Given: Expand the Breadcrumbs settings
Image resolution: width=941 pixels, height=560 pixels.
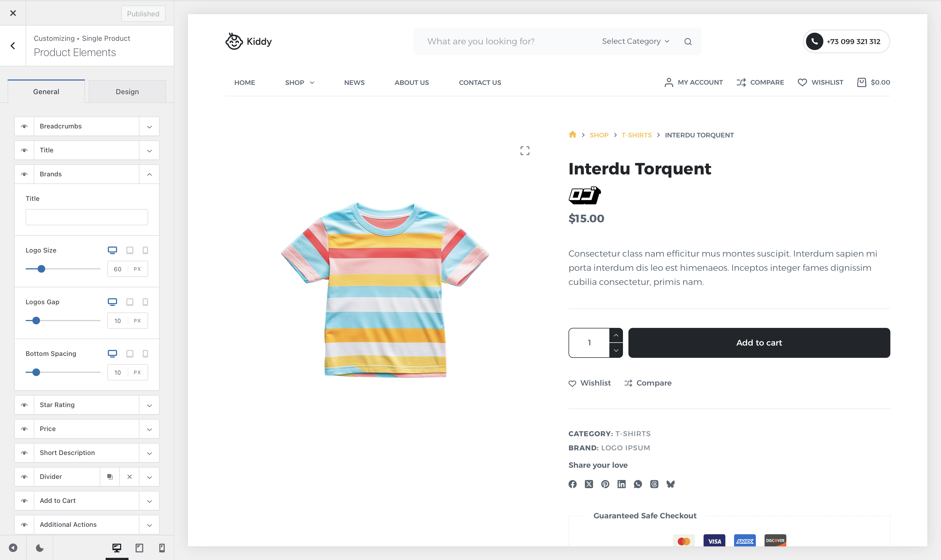Looking at the screenshot, I should 149,126.
